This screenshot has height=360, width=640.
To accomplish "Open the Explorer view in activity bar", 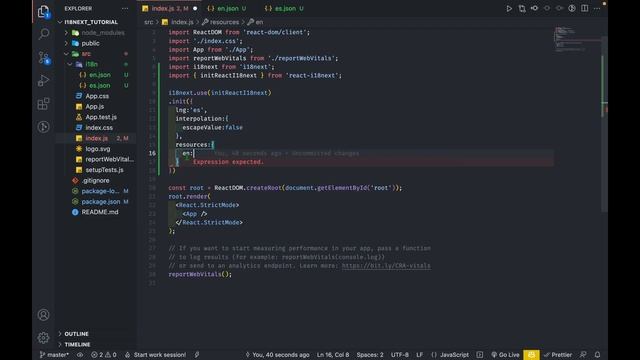I will pyautogui.click(x=43, y=12).
